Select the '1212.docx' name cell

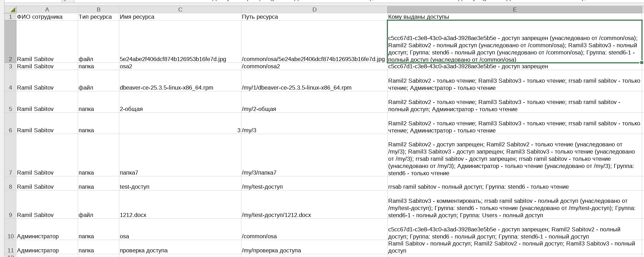pos(180,205)
